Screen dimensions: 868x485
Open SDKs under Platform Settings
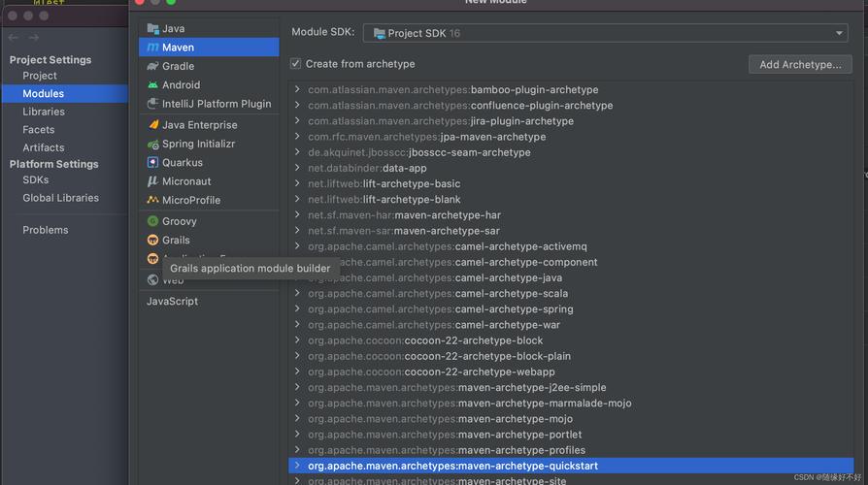[35, 179]
